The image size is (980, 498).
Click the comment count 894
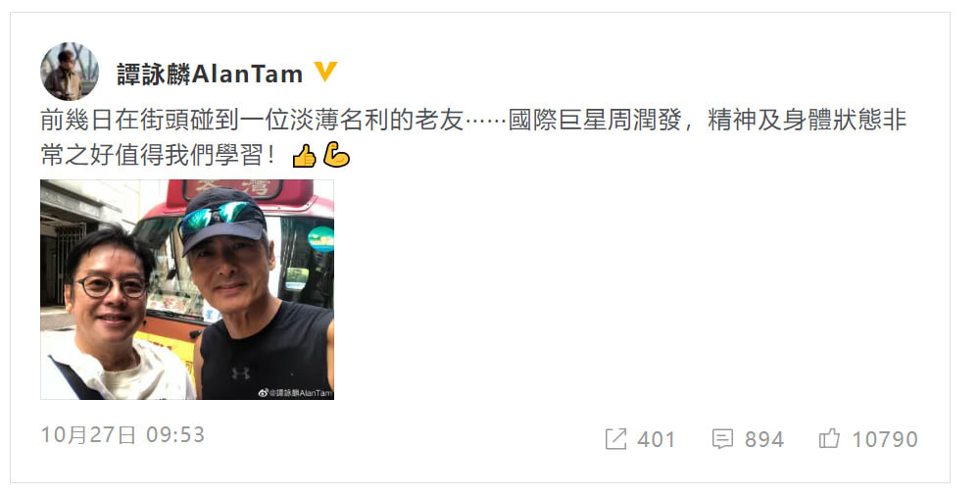click(763, 439)
